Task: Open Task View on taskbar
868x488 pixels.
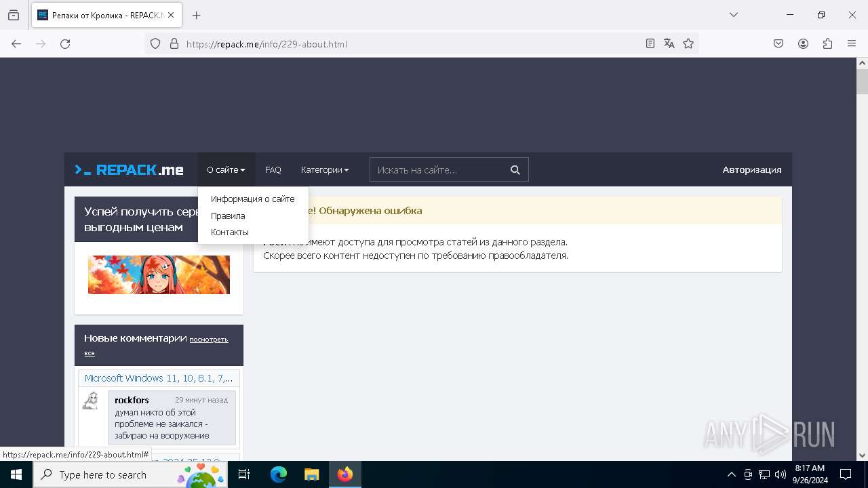Action: [244, 474]
